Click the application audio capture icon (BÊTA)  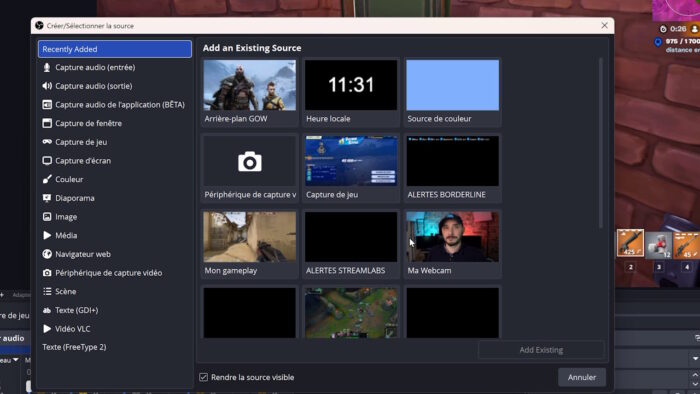coord(47,104)
